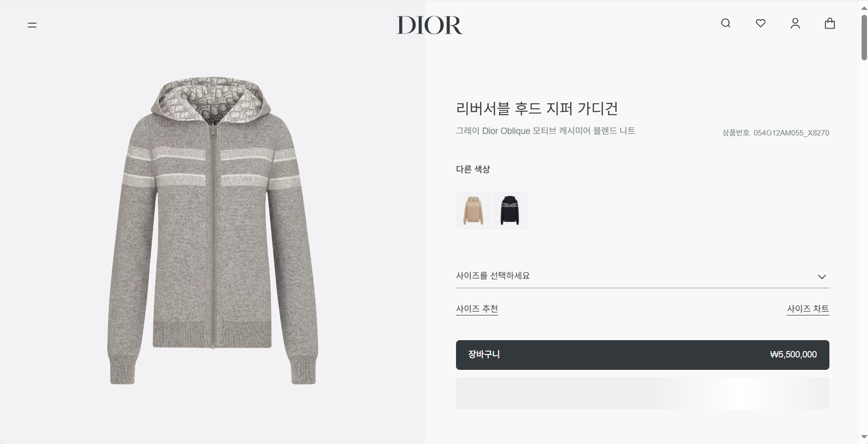
Task: Select the black cardigan color variant
Action: pos(510,210)
